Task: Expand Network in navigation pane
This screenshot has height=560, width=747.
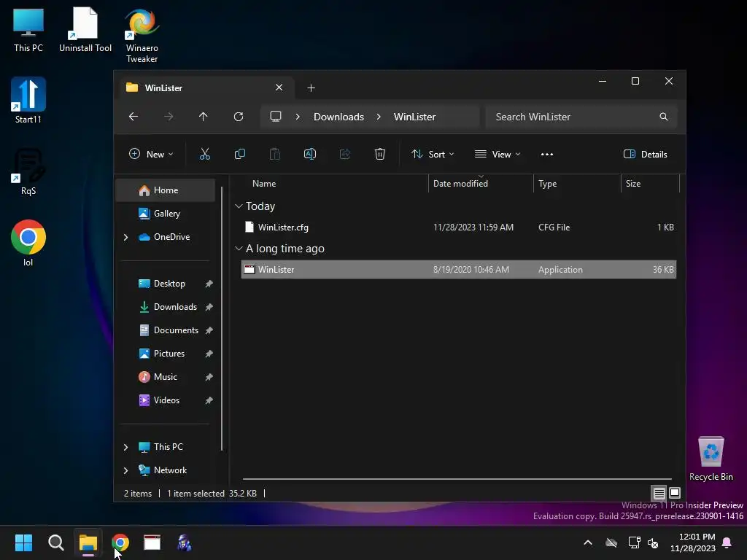Action: click(125, 470)
